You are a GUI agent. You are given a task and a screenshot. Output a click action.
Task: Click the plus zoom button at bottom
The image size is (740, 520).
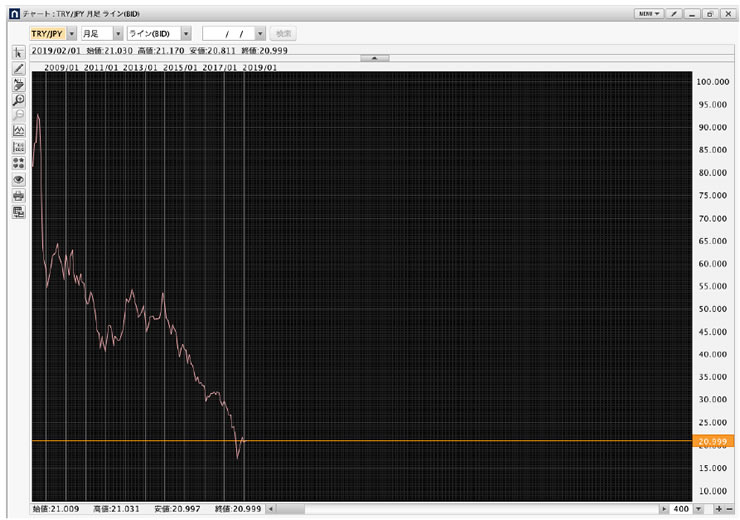point(719,509)
